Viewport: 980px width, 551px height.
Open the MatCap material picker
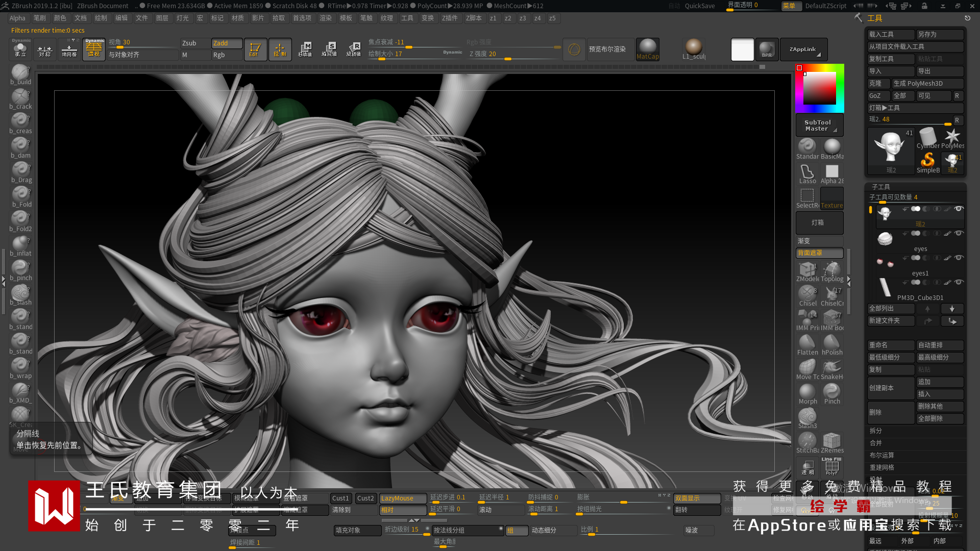click(x=648, y=49)
